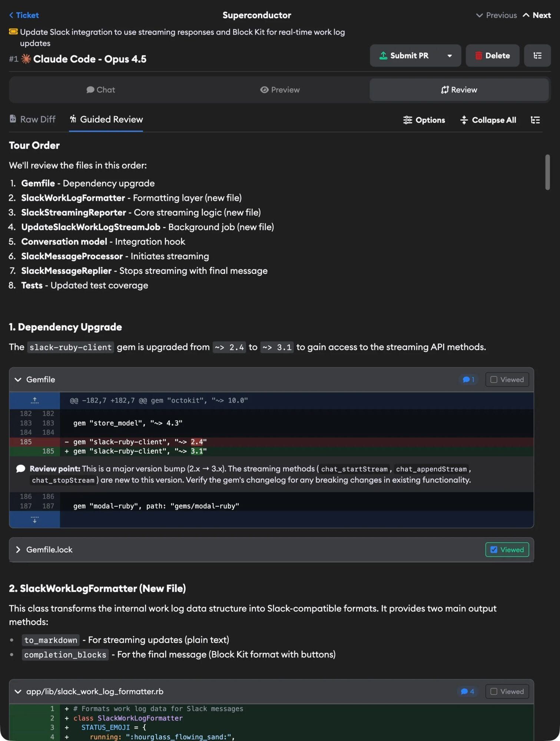Image resolution: width=560 pixels, height=741 pixels.
Task: Click the Preview eye icon
Action: pyautogui.click(x=264, y=90)
